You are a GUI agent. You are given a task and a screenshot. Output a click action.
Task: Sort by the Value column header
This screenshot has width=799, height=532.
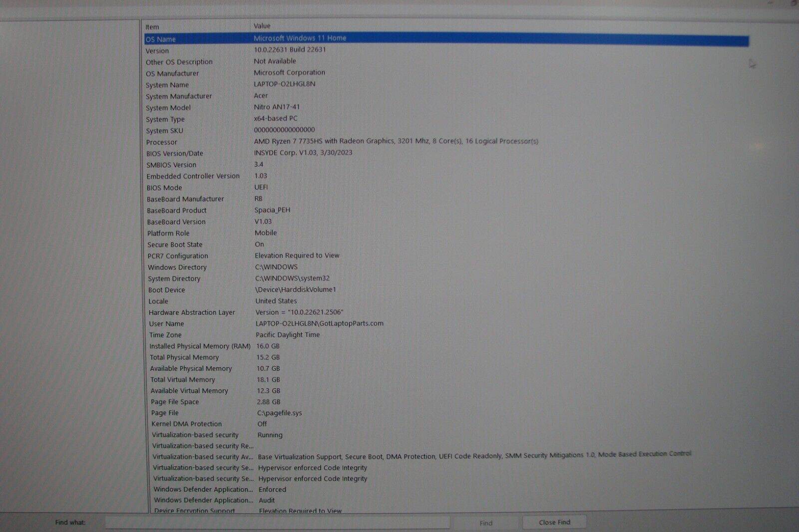coord(262,26)
